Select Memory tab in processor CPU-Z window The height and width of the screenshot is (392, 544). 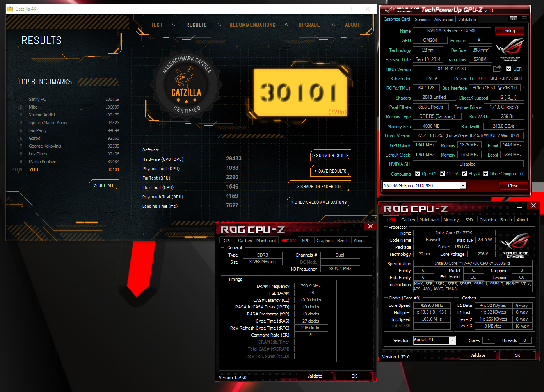click(451, 220)
